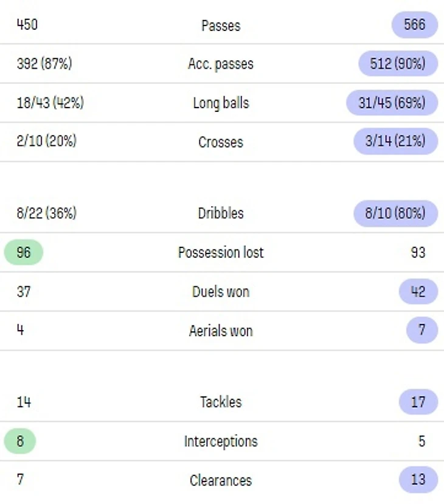The width and height of the screenshot is (444, 504).
Task: Click the 42 duels won badge
Action: pos(418,292)
